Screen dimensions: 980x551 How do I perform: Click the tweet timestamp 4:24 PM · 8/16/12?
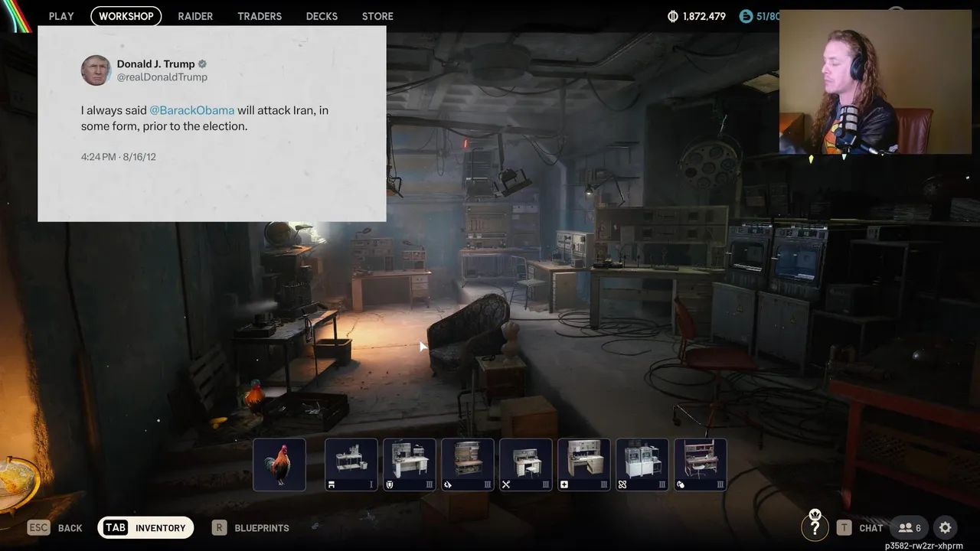pyautogui.click(x=119, y=157)
